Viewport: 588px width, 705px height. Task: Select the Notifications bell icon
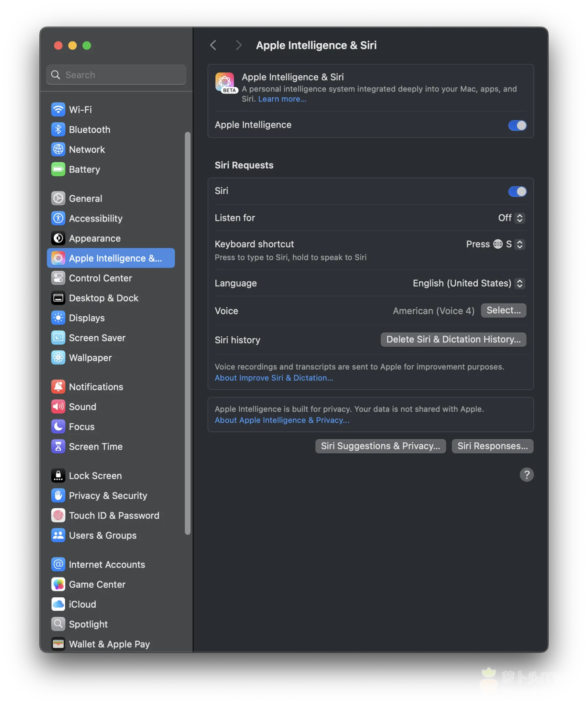click(58, 386)
